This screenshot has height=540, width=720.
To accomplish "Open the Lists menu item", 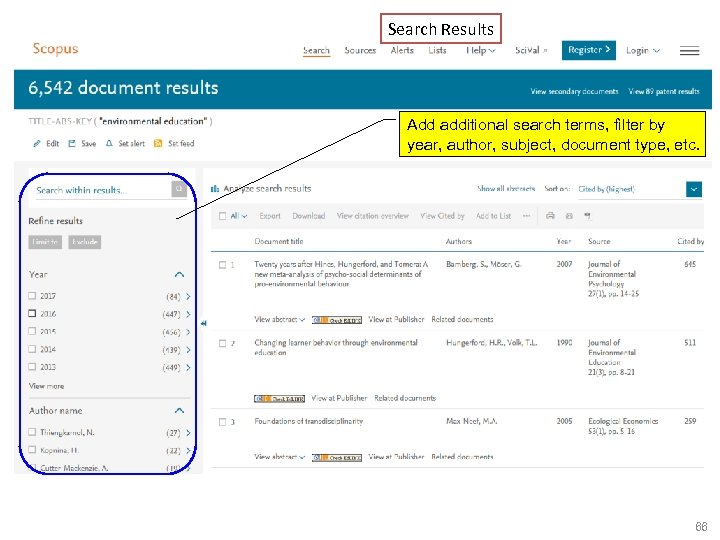I will 437,51.
